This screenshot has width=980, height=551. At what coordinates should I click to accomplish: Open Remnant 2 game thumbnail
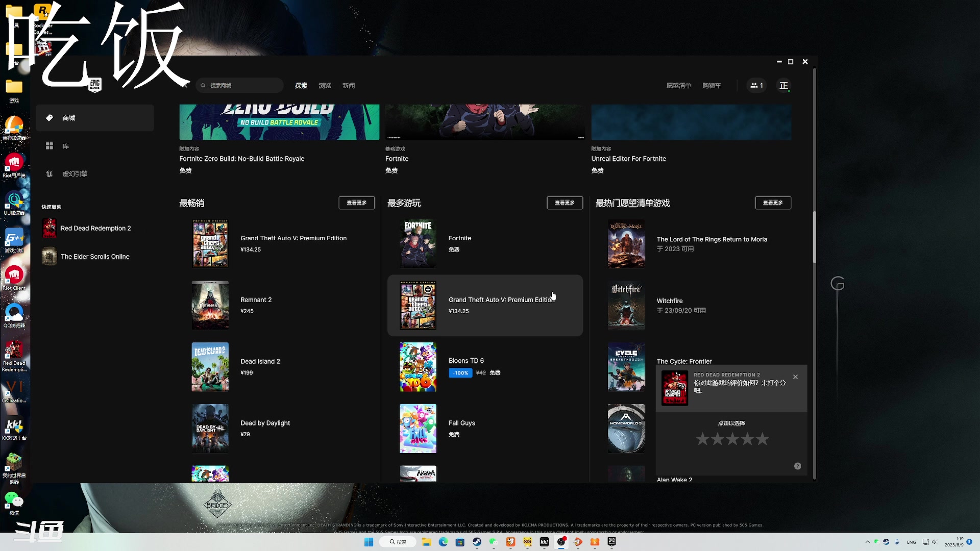tap(210, 305)
